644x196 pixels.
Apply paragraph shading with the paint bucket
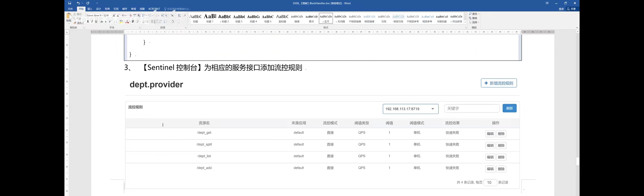(173, 22)
